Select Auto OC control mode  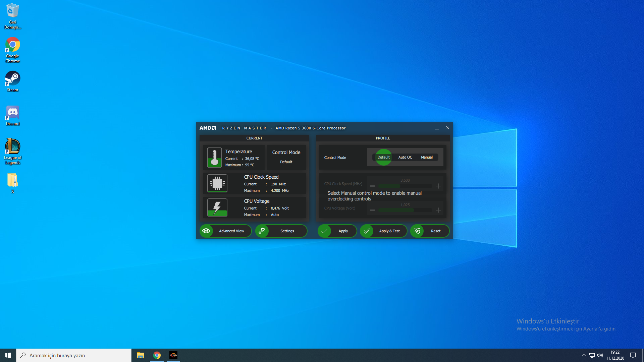click(x=405, y=157)
